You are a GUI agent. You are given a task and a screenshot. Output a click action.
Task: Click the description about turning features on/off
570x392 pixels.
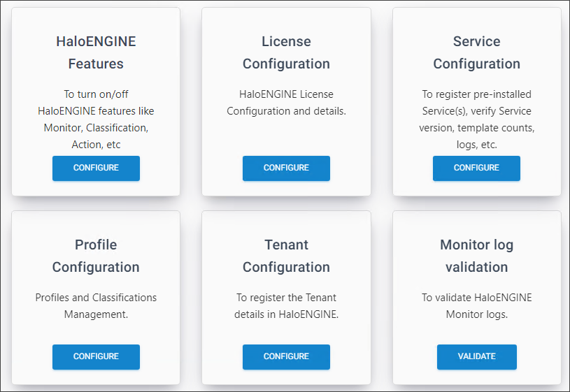coord(96,119)
